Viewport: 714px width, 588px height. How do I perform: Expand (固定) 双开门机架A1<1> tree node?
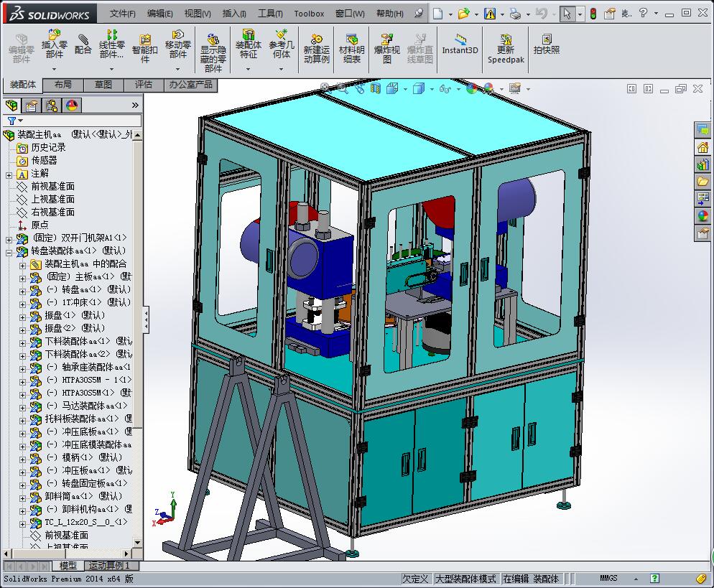pos(9,239)
